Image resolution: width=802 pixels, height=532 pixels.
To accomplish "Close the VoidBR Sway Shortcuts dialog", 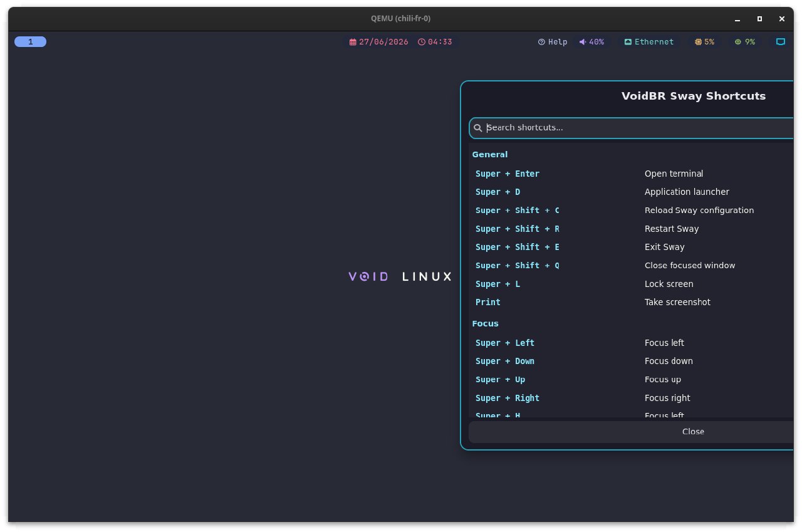I will [631, 432].
